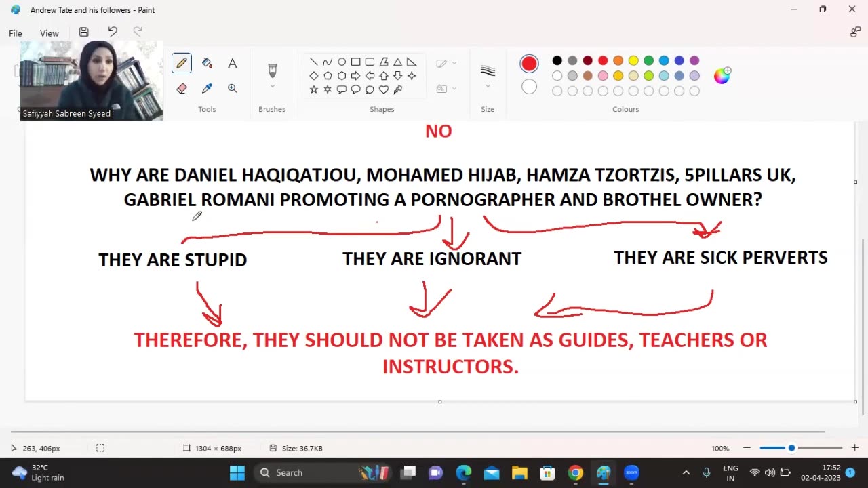Choose the Six-point star shape
The image size is (868, 488).
coord(328,89)
